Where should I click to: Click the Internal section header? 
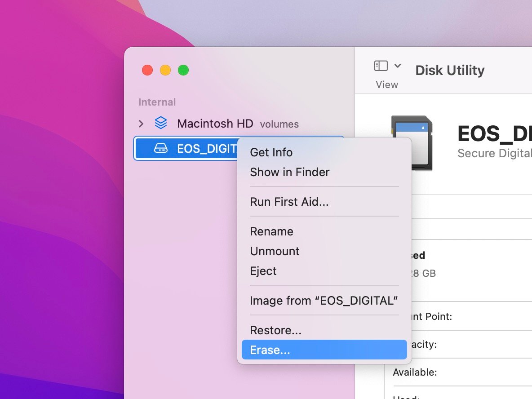click(157, 102)
